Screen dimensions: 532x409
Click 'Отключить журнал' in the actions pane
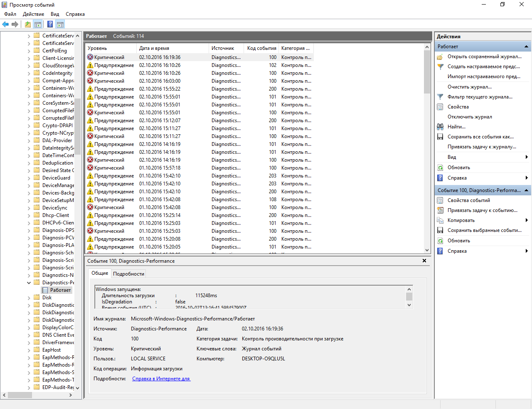pos(470,117)
